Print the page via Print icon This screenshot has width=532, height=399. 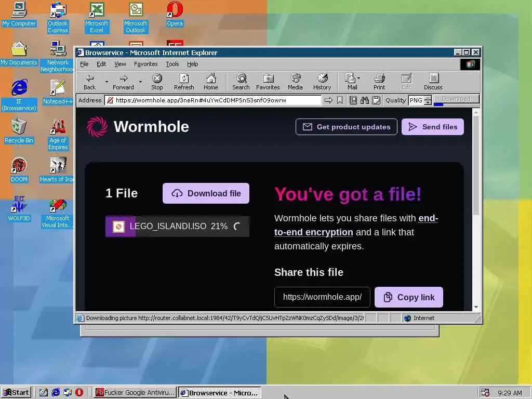coord(379,82)
